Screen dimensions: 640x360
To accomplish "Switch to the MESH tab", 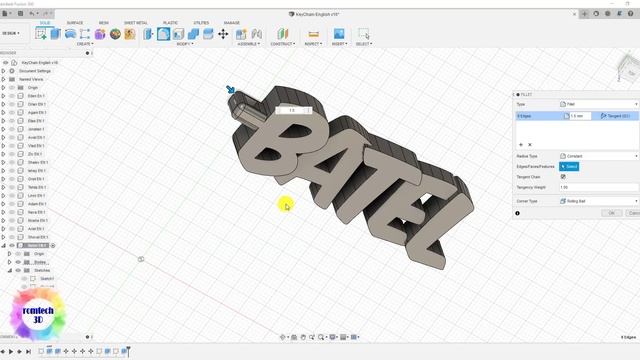I will point(104,22).
